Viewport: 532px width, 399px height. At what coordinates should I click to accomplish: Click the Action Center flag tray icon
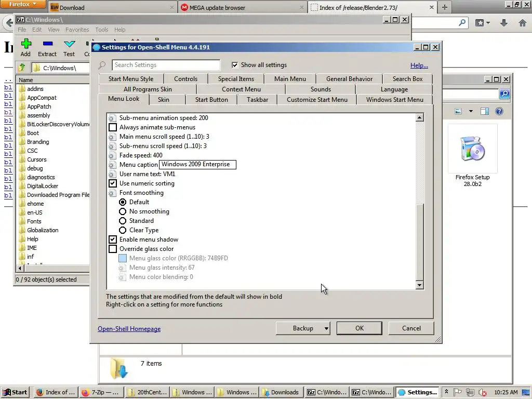click(x=458, y=392)
